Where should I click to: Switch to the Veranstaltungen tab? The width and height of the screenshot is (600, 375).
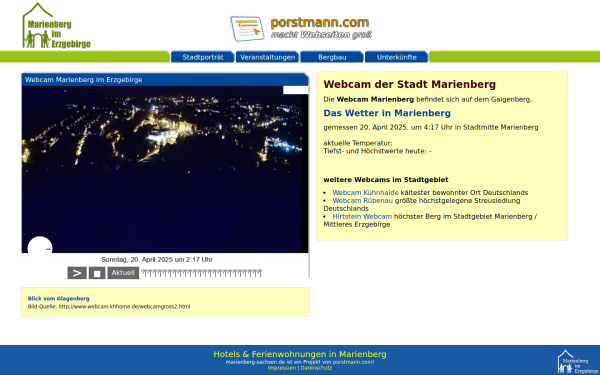267,57
